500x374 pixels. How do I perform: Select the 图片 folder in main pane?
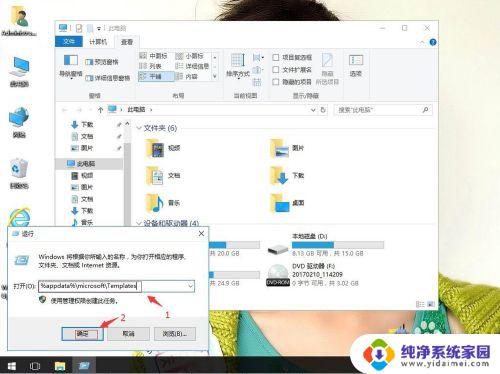click(287, 148)
